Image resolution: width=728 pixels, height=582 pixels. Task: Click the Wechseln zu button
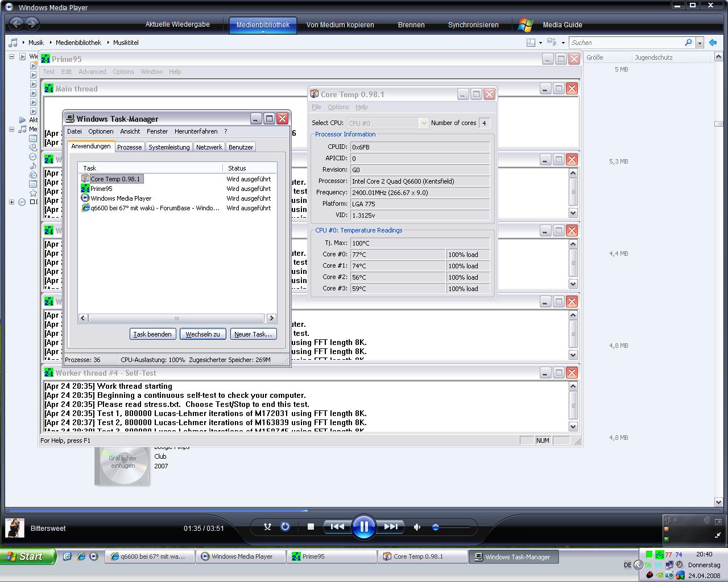tap(202, 334)
